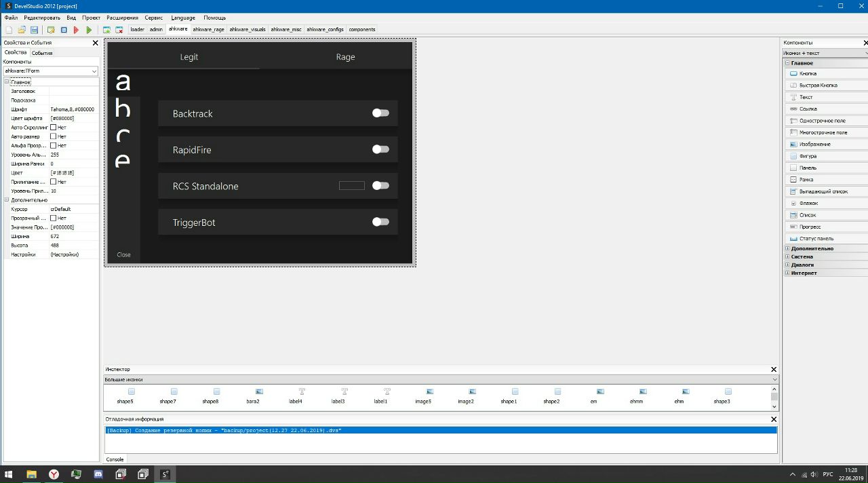
Task: Select the image5 object in the Inspector
Action: point(423,396)
